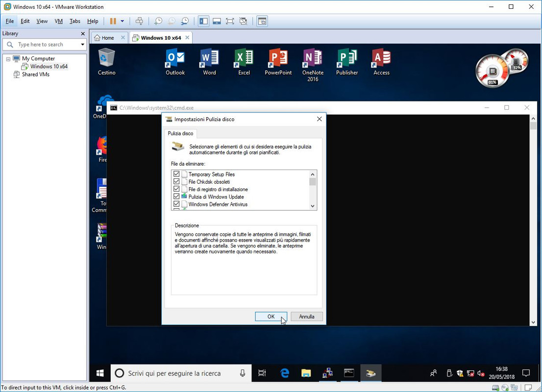Click the file list scroll up arrow
The image size is (542, 392).
[313, 174]
